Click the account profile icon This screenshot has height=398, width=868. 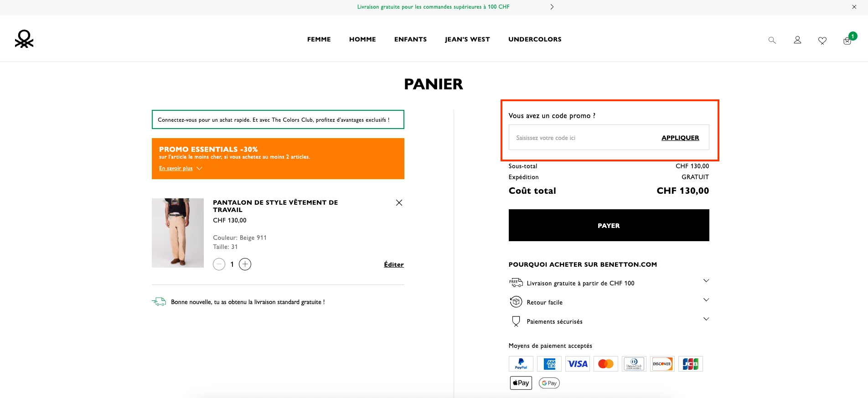click(797, 40)
